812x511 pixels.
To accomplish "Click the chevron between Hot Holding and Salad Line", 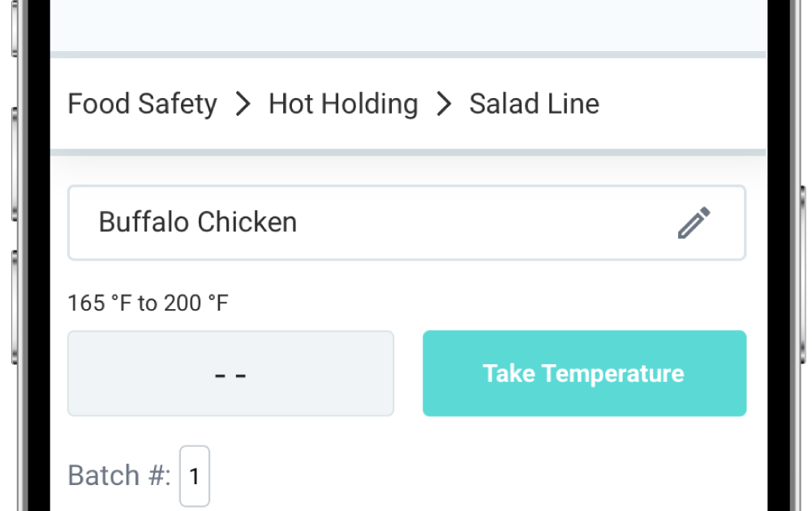I will (443, 103).
